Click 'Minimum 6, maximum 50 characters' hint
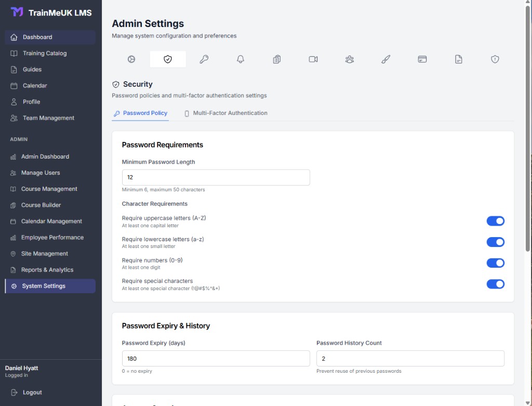The height and width of the screenshot is (406, 532). point(163,190)
